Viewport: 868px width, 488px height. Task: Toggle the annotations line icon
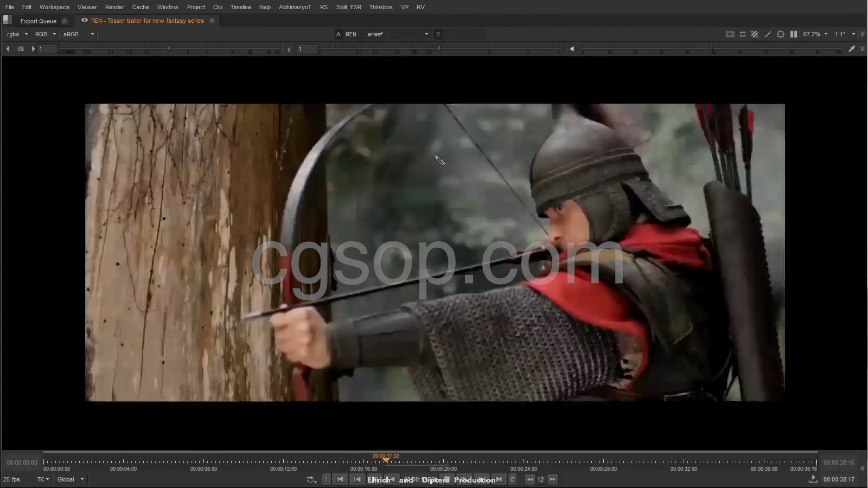click(x=768, y=34)
